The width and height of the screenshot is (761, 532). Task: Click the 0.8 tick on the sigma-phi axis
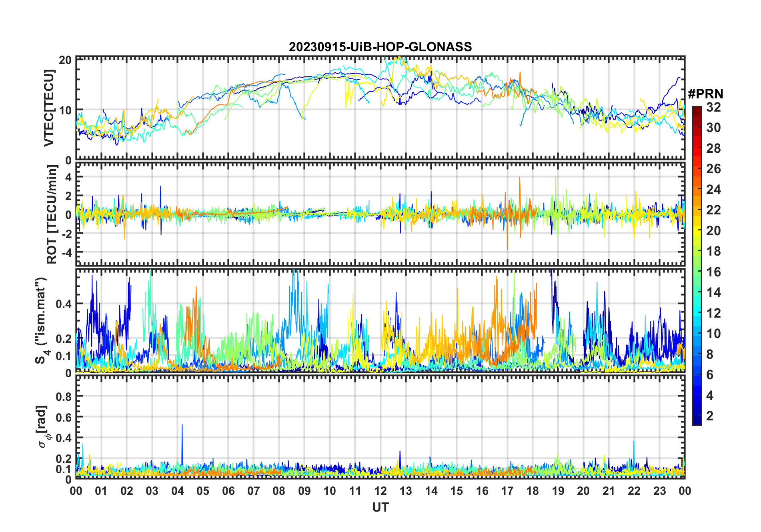[x=64, y=396]
